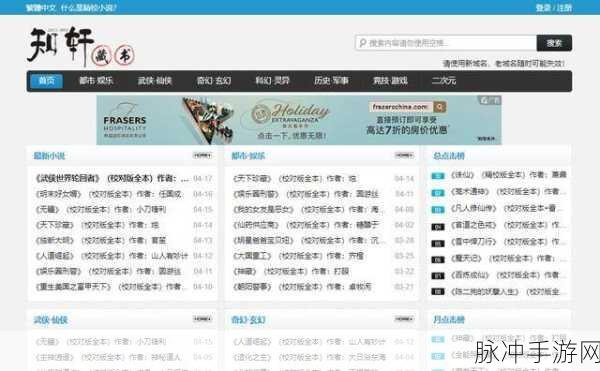Viewport: 600px width, 371px height.
Task: Click 最新小说 section heading
Action: [49, 156]
